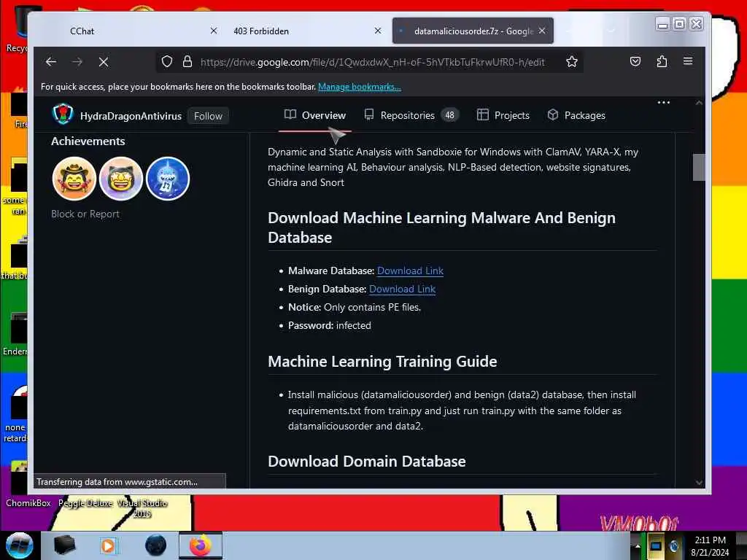
Task: Select the Download Domain Database heading
Action: coord(367,462)
